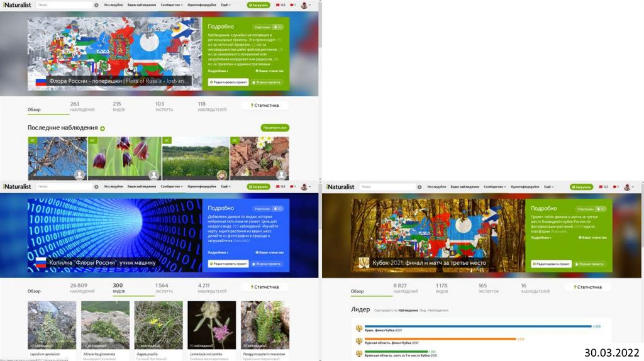The width and height of the screenshot is (644, 361).
Task: Click Загрузить button in Flora of Russia lost-and-found window
Action: 258,5
